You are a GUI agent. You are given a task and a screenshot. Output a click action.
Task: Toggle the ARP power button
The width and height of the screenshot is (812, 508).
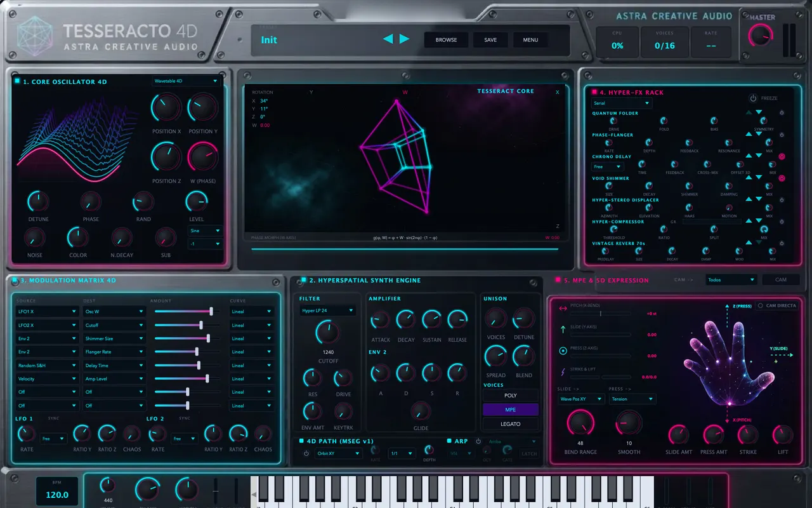[x=478, y=441]
